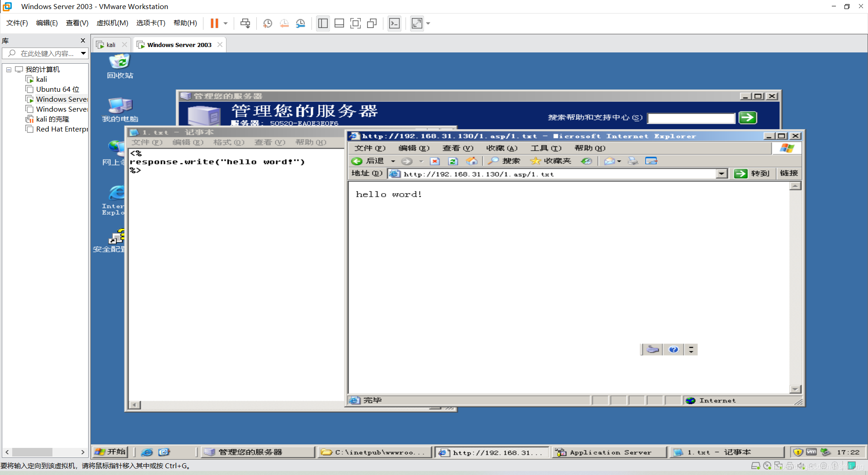The width and height of the screenshot is (868, 475).
Task: Take a snapshot of this virtual machine
Action: [268, 23]
